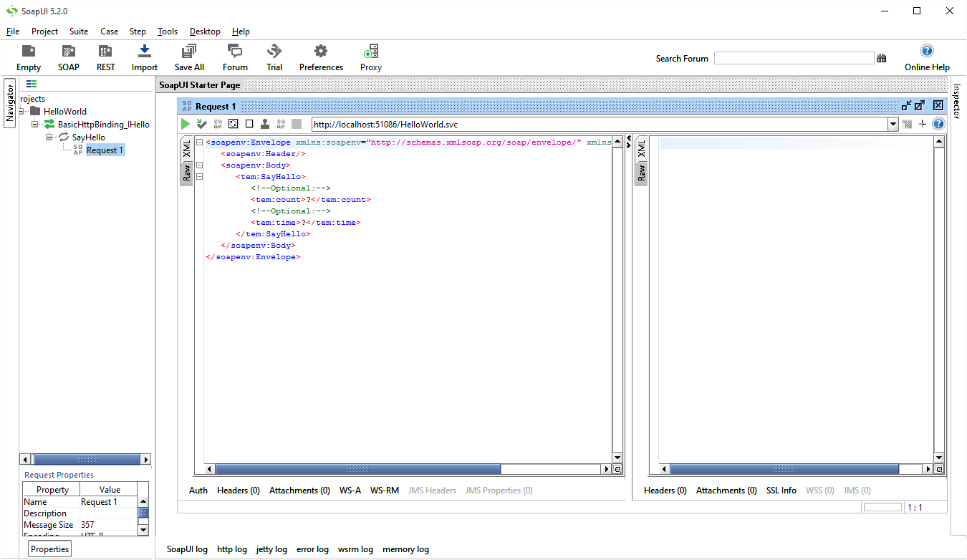The image size is (967, 560).
Task: Open the Step menu
Action: coord(138,32)
